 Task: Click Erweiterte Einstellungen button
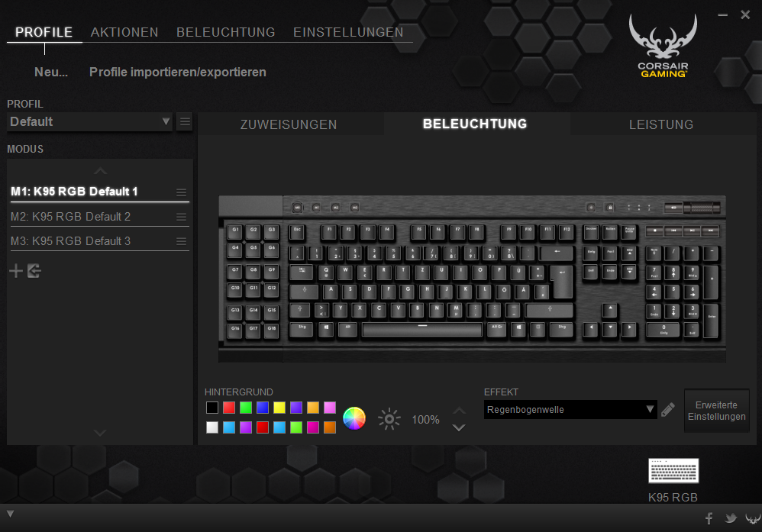click(x=717, y=411)
